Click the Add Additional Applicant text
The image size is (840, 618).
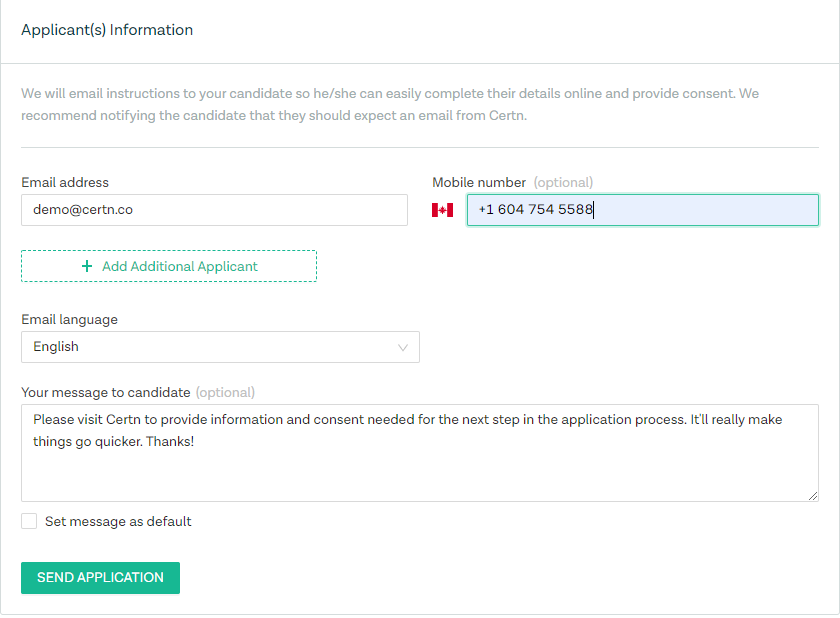180,266
